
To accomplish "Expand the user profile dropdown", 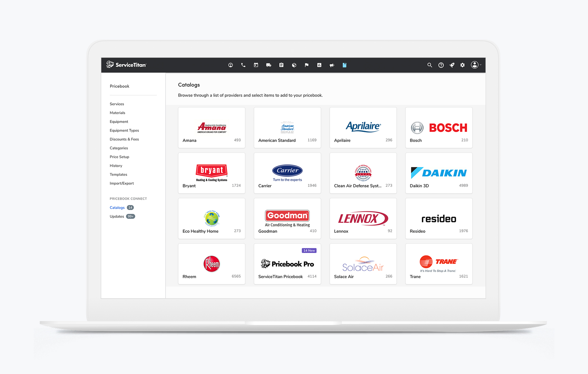I will pyautogui.click(x=476, y=65).
